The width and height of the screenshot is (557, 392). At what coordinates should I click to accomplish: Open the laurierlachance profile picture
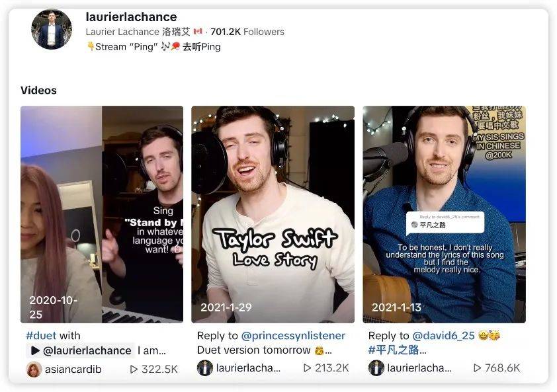click(52, 30)
